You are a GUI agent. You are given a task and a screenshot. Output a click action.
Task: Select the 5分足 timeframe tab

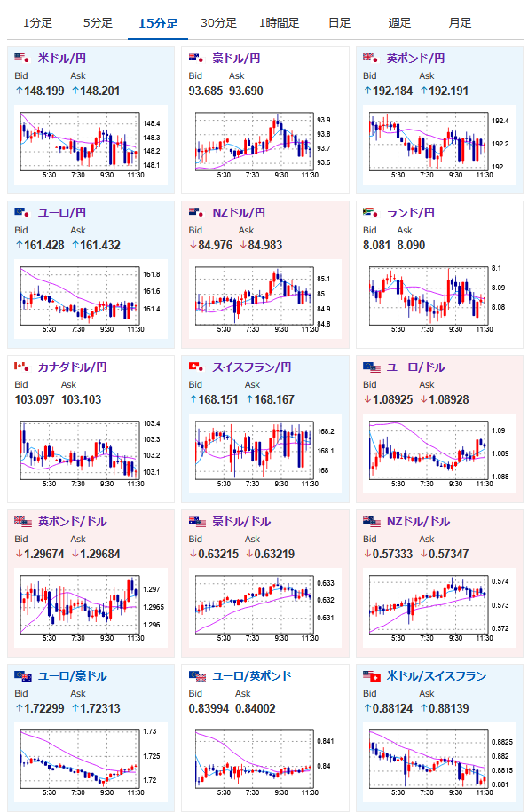(x=98, y=23)
